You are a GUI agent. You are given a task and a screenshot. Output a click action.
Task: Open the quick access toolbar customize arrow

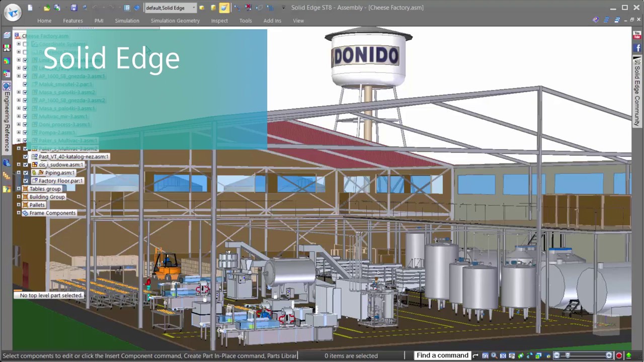tap(283, 8)
